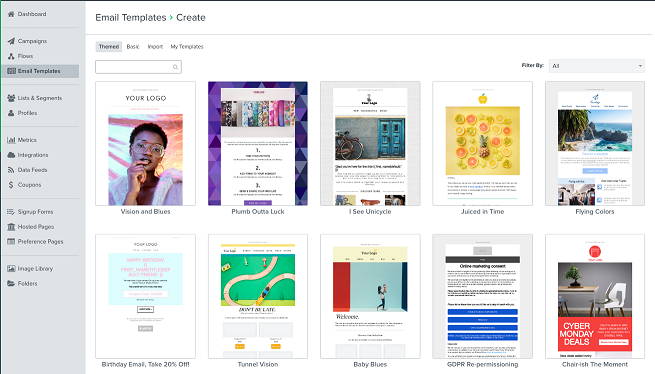Image resolution: width=655 pixels, height=374 pixels.
Task: Open the Signup Forms sidebar link
Action: click(35, 212)
